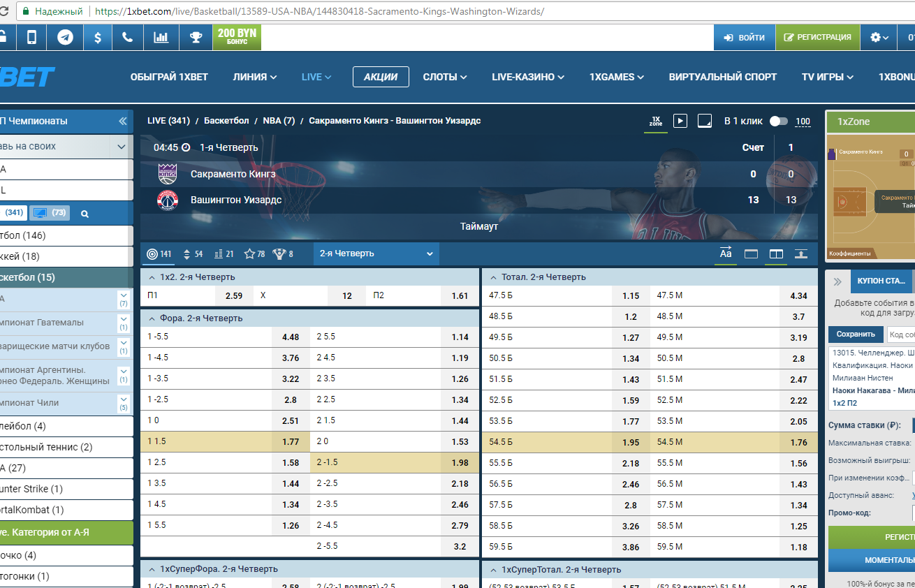Open the Линия menu dropdown

click(x=255, y=77)
